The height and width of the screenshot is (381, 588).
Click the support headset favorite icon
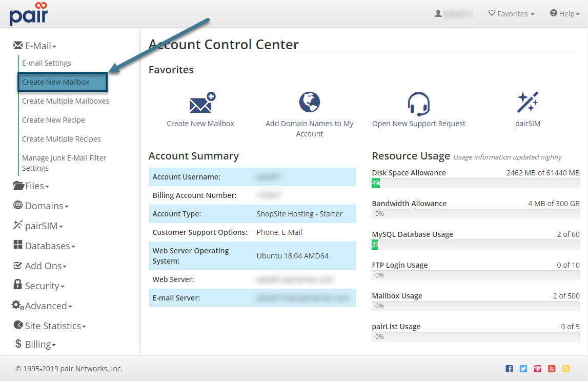click(x=418, y=104)
